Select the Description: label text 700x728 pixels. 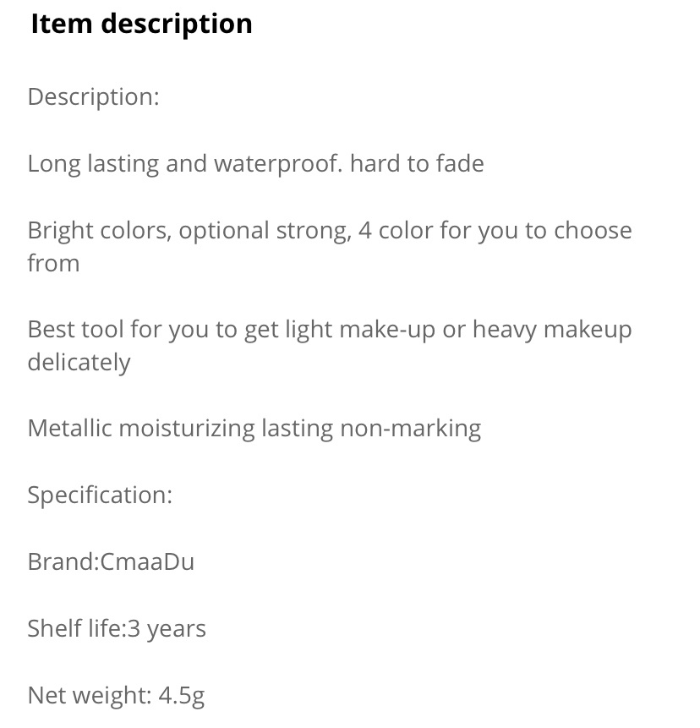pos(93,97)
